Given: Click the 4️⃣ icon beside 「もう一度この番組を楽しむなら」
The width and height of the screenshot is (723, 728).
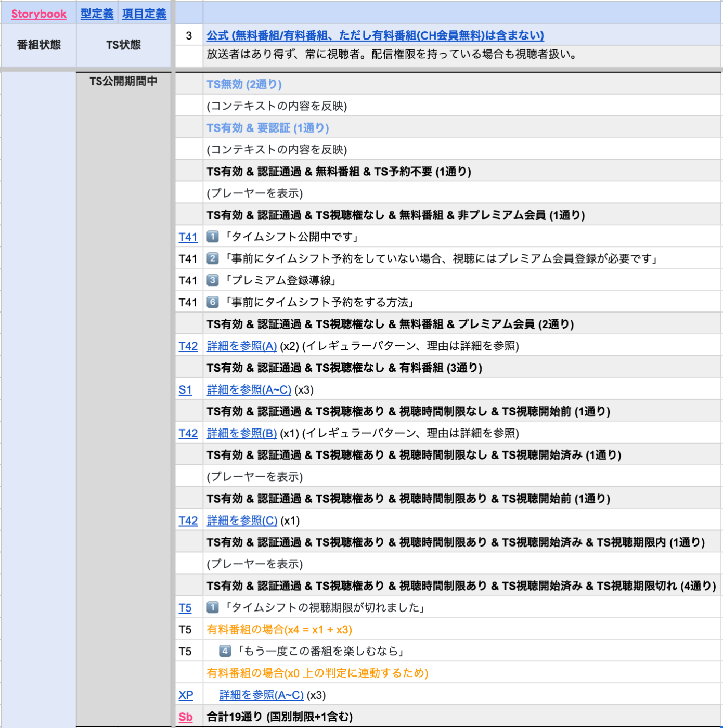Looking at the screenshot, I should pos(225,651).
